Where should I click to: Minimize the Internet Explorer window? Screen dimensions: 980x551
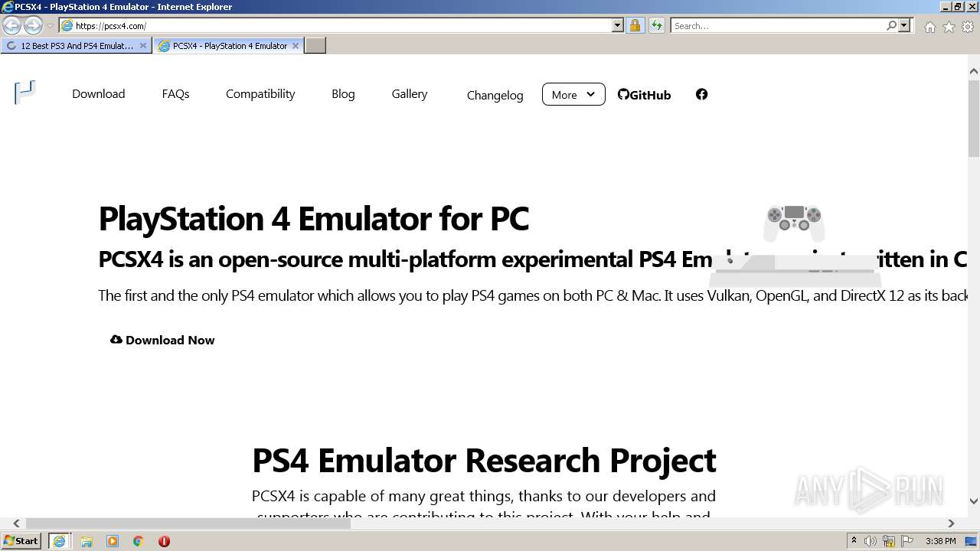coord(946,7)
